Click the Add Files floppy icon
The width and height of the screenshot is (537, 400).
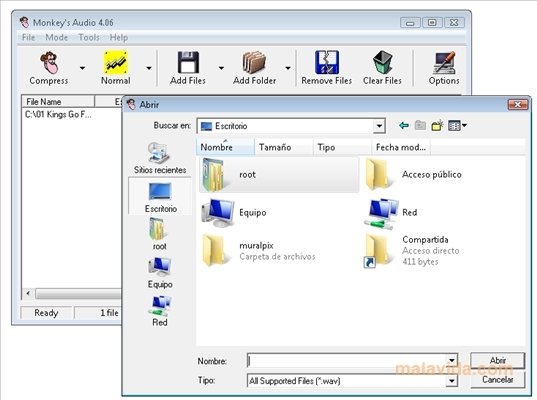(188, 62)
